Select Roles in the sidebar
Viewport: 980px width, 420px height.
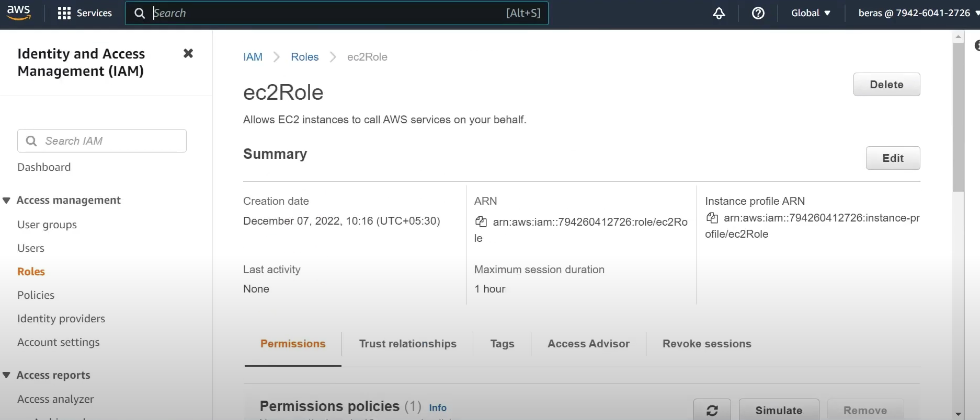pyautogui.click(x=31, y=272)
